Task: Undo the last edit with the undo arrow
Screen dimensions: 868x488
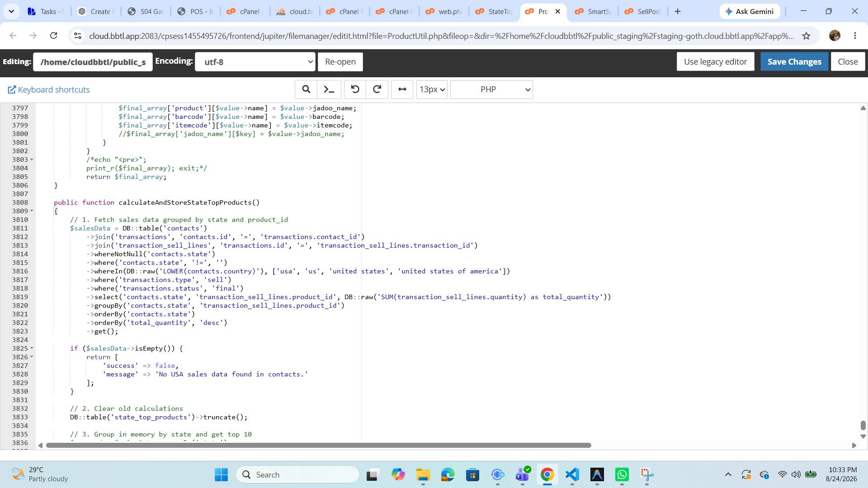Action: coord(355,89)
